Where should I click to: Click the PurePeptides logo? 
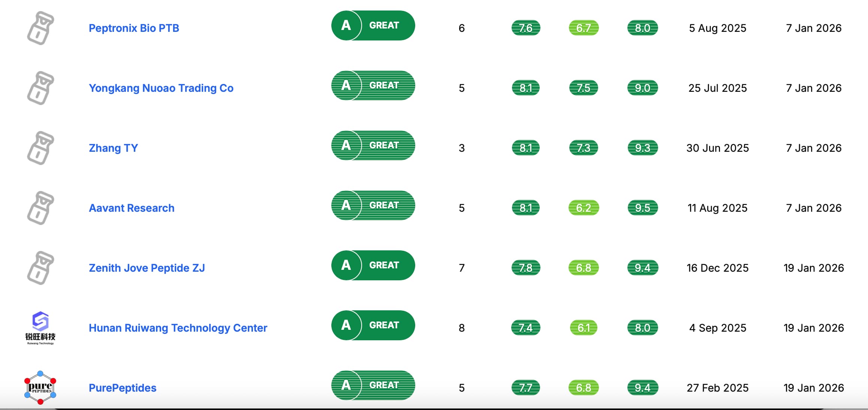pos(40,388)
